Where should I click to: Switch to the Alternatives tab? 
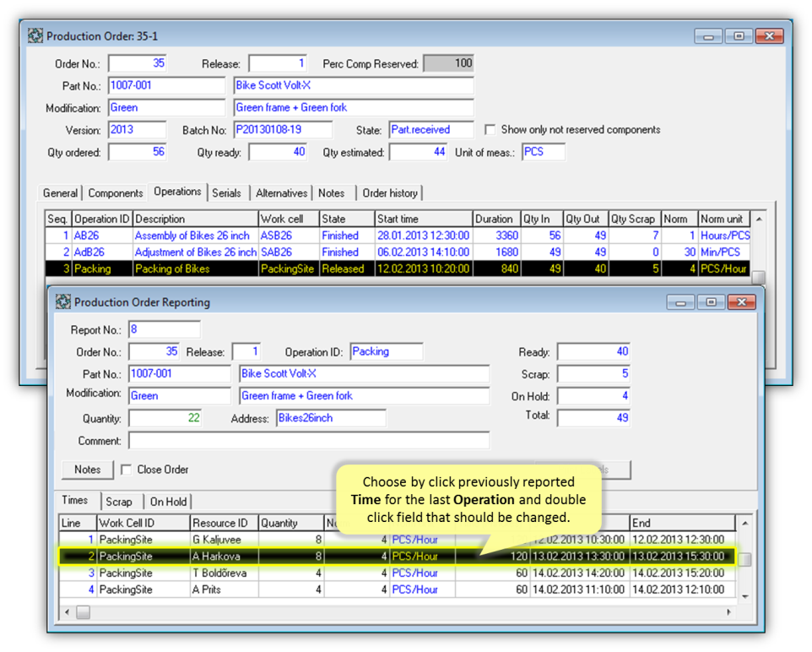[x=281, y=193]
